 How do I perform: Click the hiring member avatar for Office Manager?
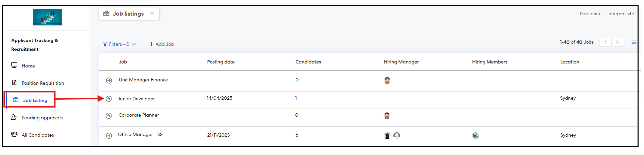click(x=476, y=136)
